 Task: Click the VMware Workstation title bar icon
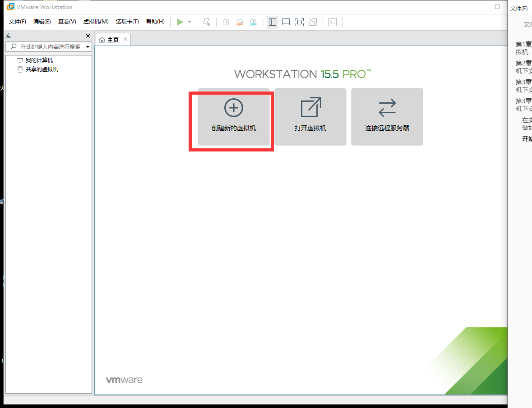click(x=11, y=7)
